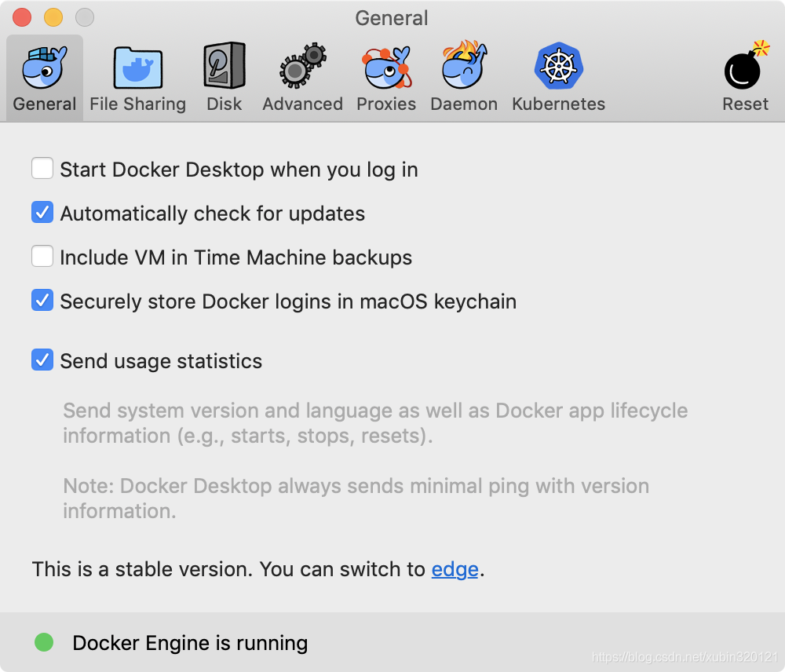This screenshot has height=672, width=785.
Task: Enable Start Docker Desktop when you log in
Action: tap(42, 168)
